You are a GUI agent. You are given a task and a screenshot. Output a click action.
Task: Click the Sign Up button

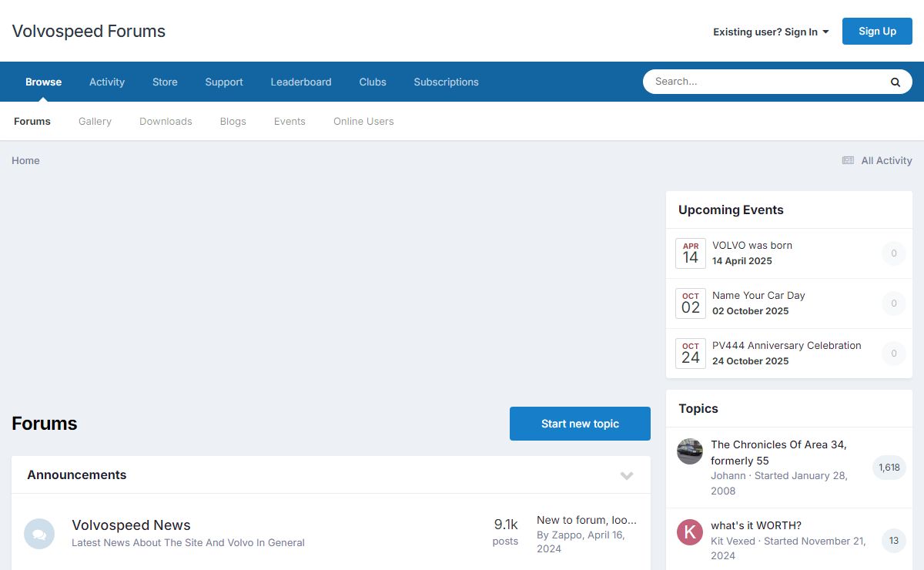(x=877, y=31)
